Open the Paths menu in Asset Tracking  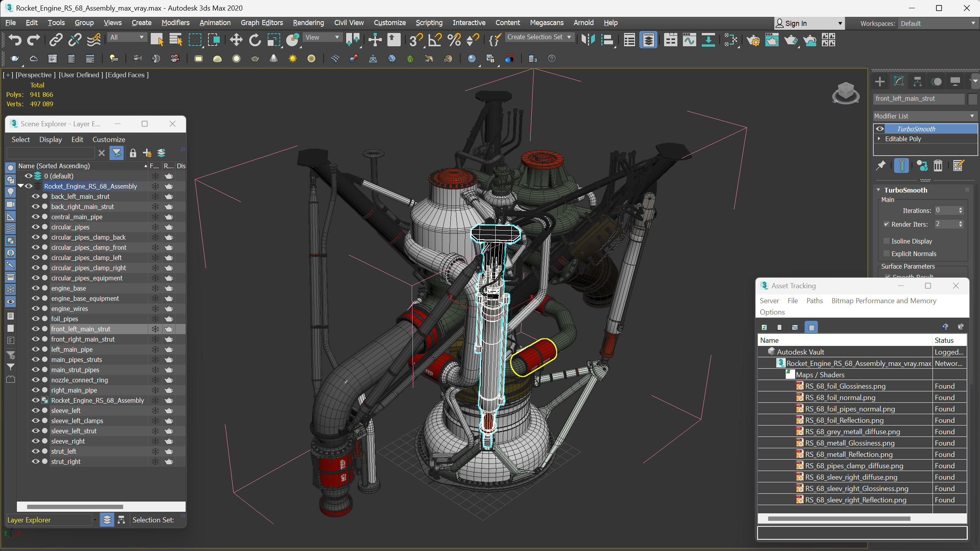(814, 301)
